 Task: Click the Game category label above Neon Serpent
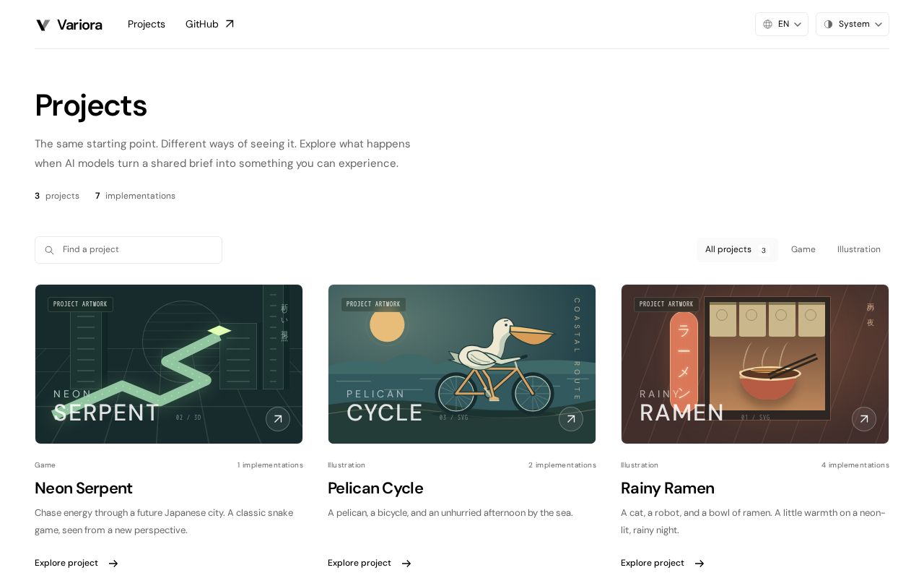click(x=45, y=465)
